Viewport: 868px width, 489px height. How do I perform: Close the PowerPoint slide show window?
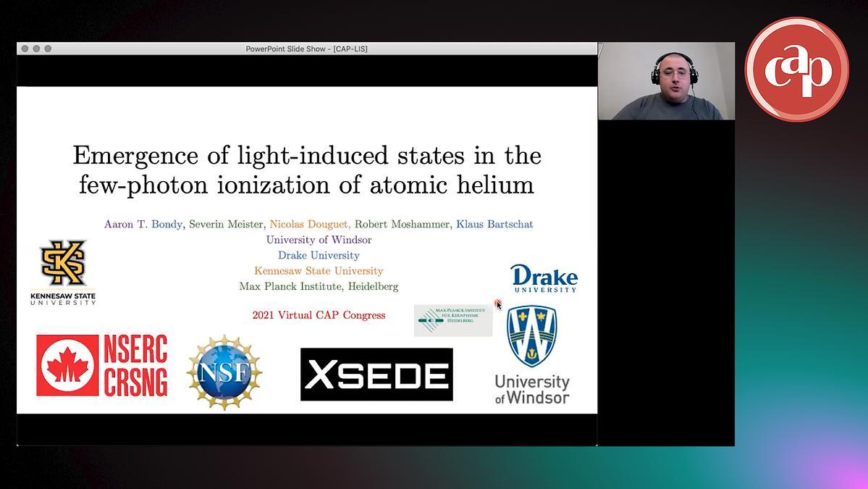pos(25,49)
